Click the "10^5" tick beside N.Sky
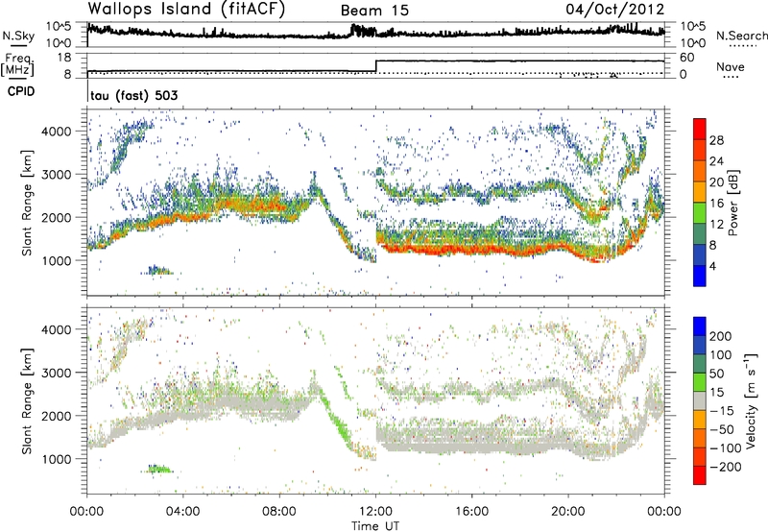 click(x=59, y=26)
